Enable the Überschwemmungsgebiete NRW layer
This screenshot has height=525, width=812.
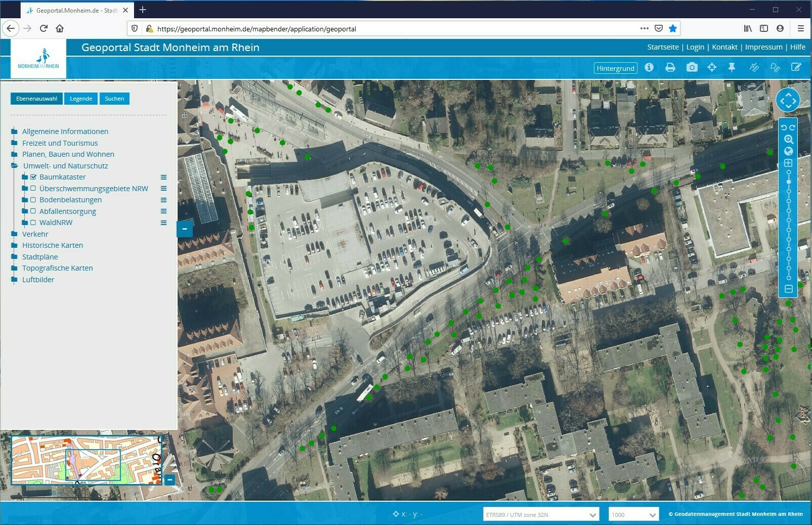point(33,188)
